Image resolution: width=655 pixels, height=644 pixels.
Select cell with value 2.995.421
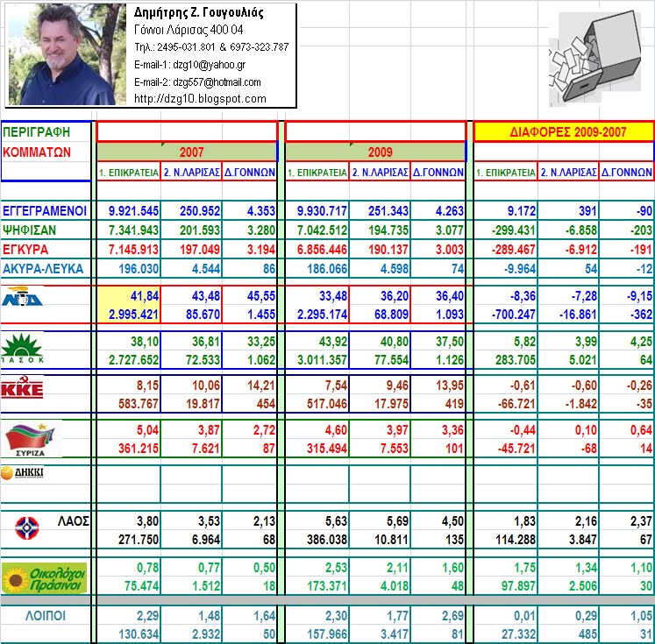click(x=129, y=314)
